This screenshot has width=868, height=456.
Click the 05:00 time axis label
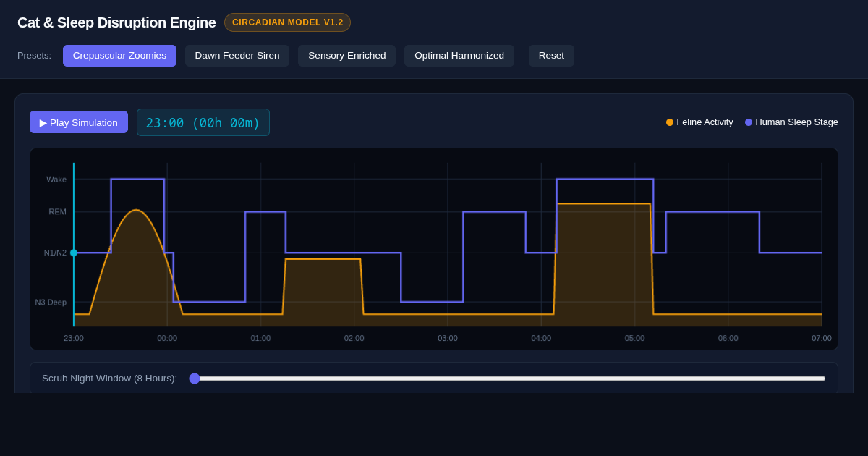(x=634, y=338)
